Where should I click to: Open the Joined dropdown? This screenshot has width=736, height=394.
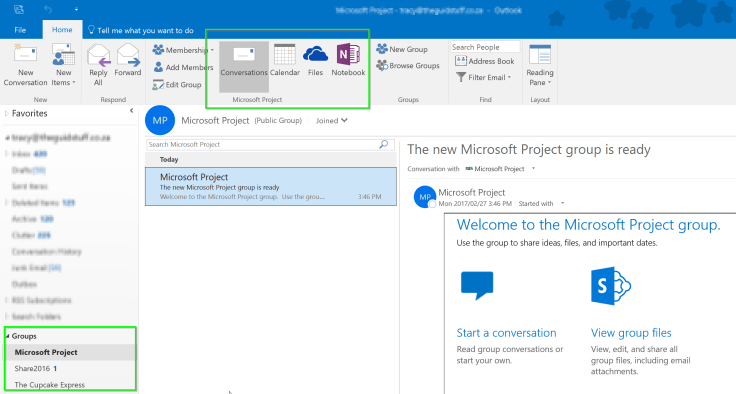coord(331,121)
